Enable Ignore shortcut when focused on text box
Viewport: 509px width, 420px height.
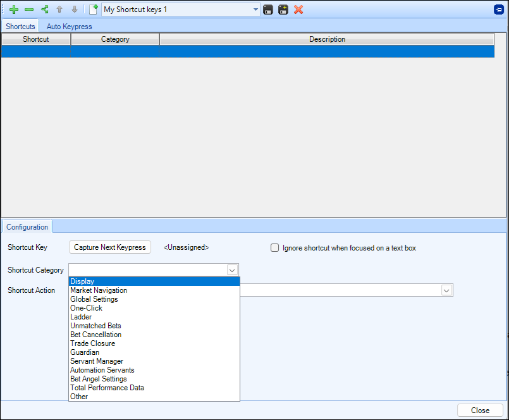274,248
